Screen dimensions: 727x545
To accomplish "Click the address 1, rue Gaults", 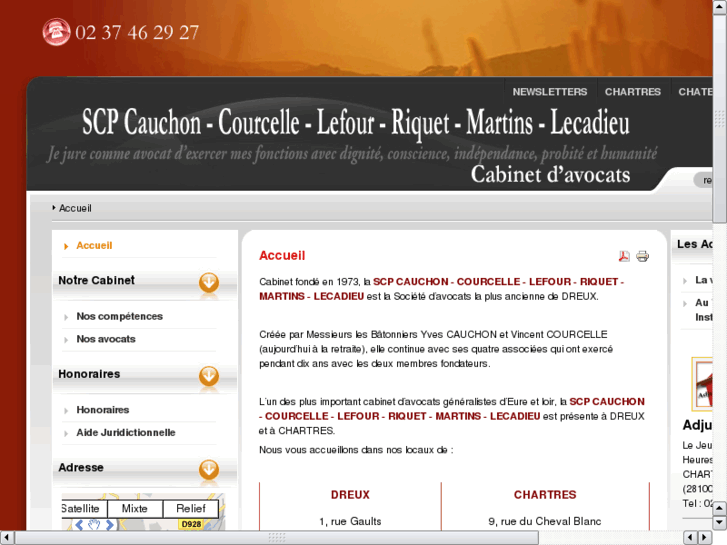I will tap(350, 521).
